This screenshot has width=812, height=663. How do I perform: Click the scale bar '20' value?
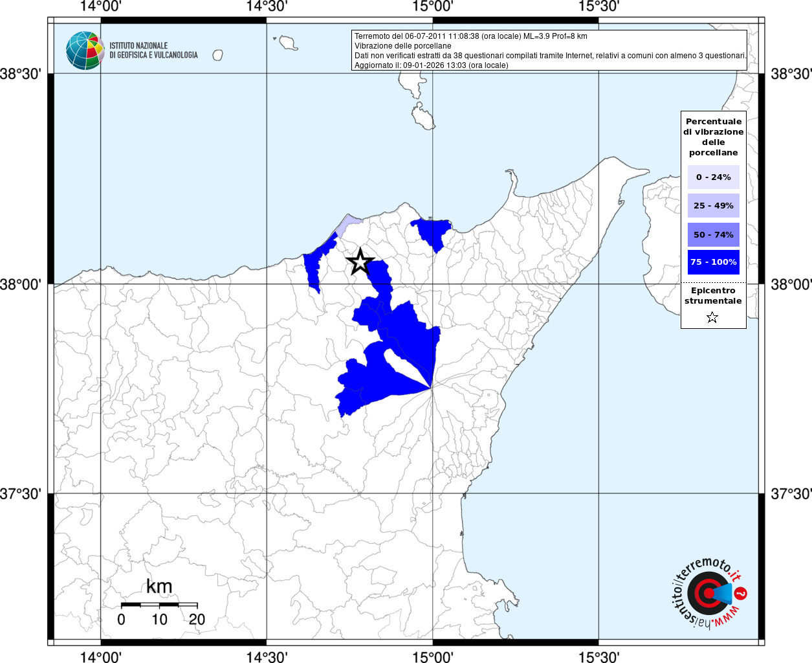pyautogui.click(x=197, y=620)
